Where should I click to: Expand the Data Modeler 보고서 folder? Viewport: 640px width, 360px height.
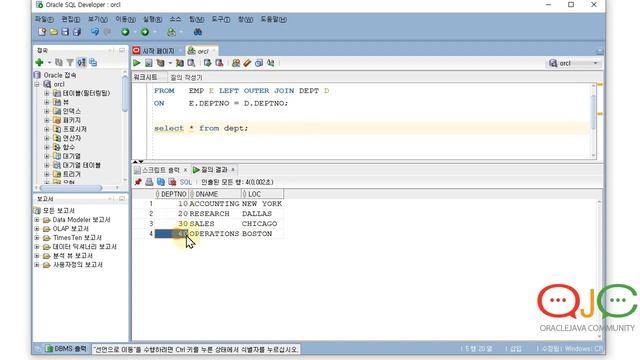click(37, 220)
